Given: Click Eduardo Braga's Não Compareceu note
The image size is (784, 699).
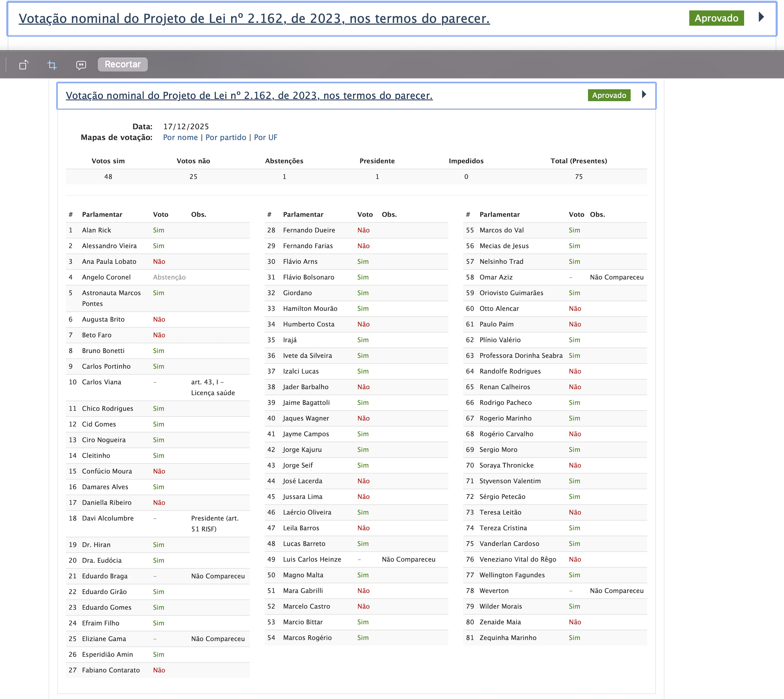Looking at the screenshot, I should coord(218,576).
